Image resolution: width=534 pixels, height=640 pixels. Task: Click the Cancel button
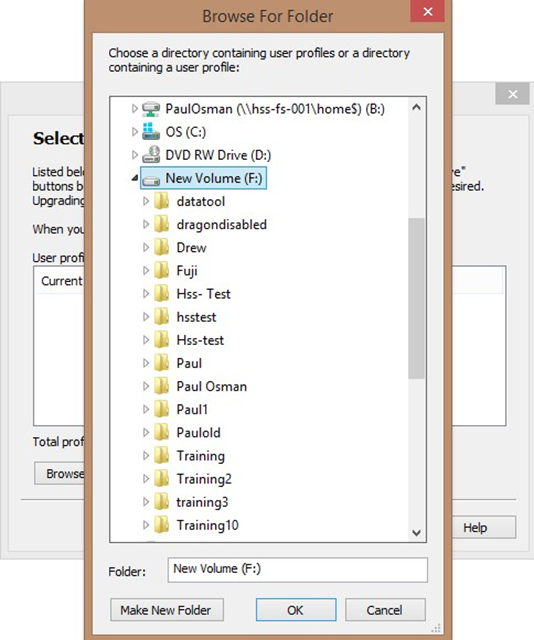tap(385, 610)
